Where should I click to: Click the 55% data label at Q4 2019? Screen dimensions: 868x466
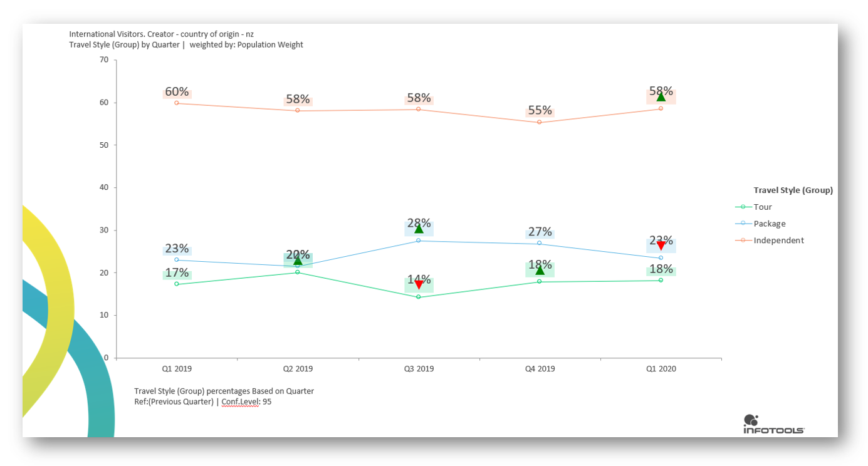click(x=540, y=111)
